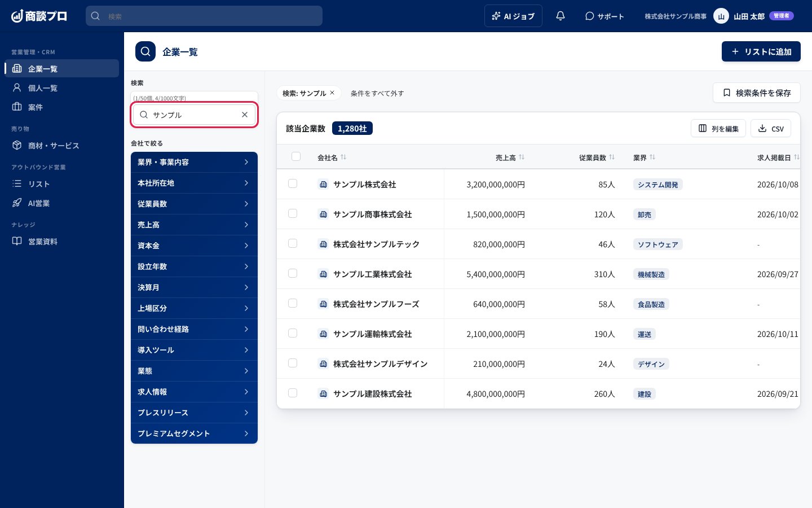
Task: Go to 個人一覧 in the sidebar
Action: pyautogui.click(x=62, y=87)
